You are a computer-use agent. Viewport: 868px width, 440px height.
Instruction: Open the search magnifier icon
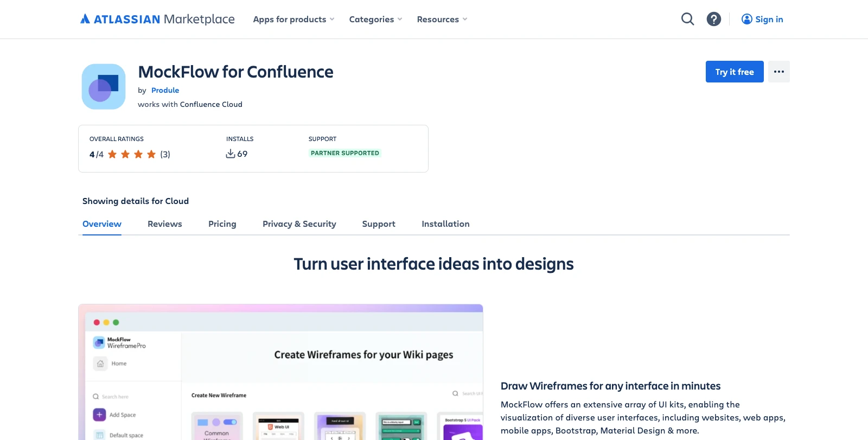(x=687, y=19)
